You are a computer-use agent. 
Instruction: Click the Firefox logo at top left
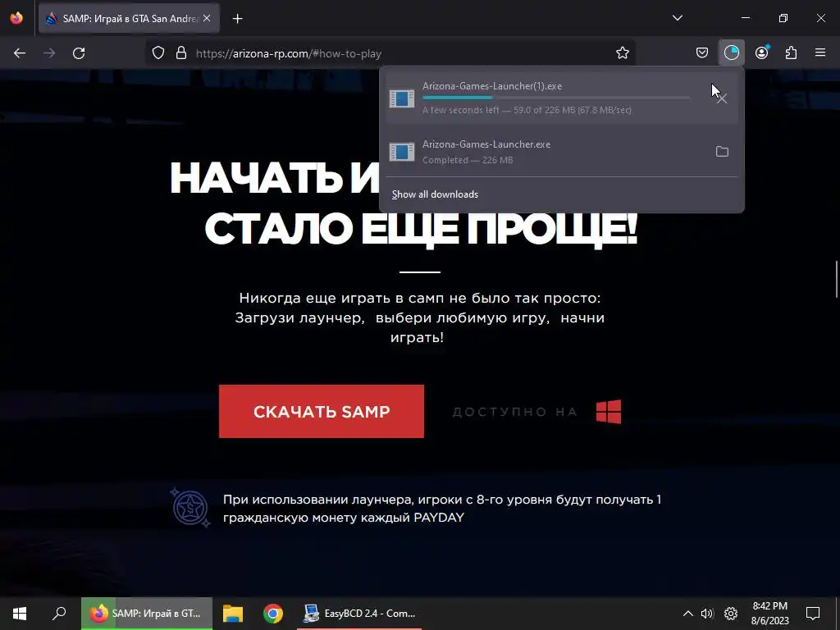(x=16, y=18)
